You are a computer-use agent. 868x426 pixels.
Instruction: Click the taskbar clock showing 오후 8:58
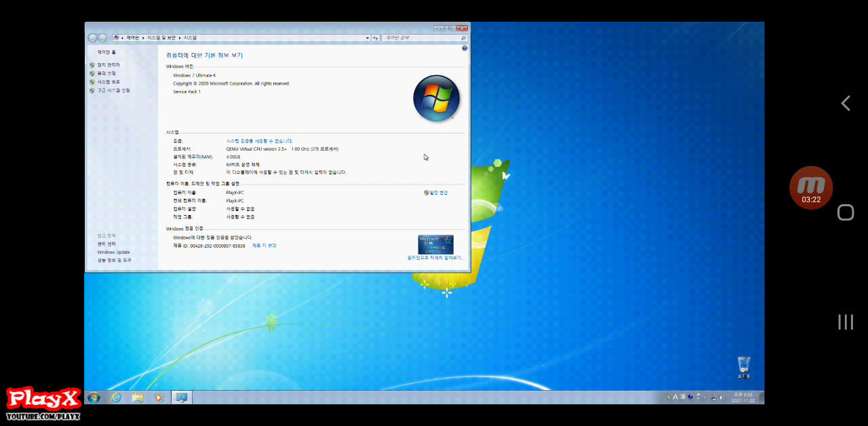(x=743, y=398)
